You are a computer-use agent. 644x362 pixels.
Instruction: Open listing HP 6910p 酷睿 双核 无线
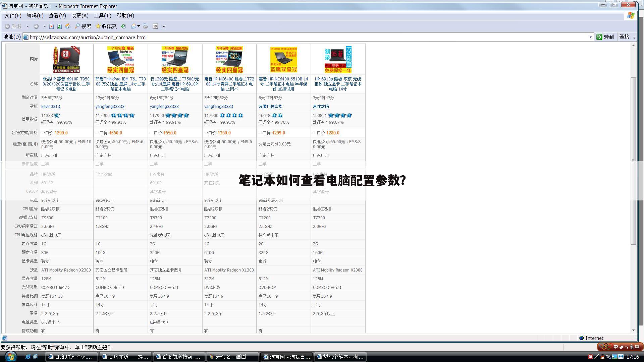point(338,84)
